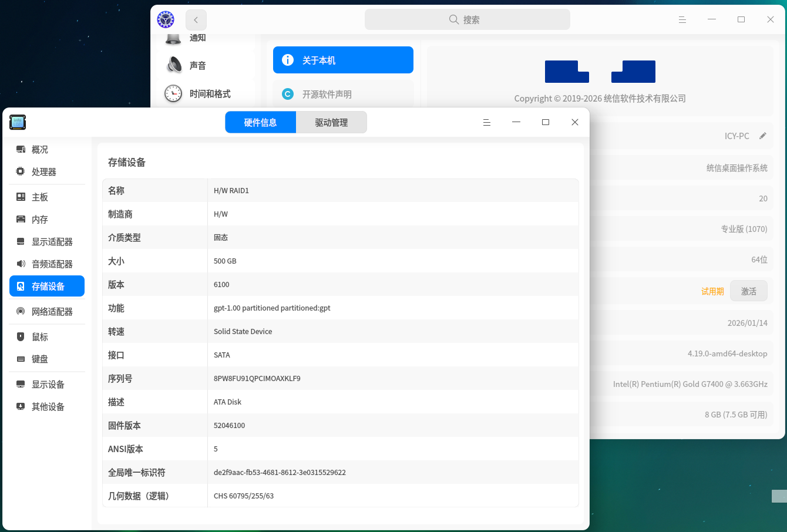Open 概况 overview in device manager sidebar

pos(47,150)
